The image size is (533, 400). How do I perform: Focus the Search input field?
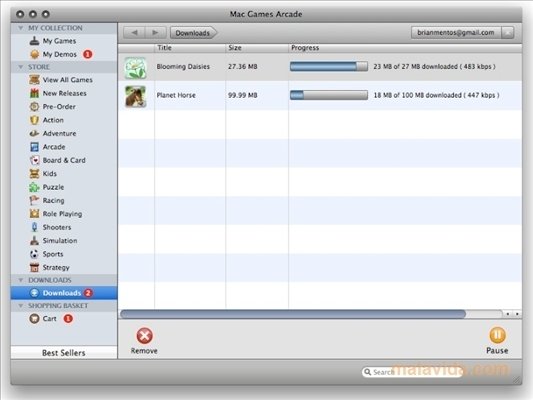click(x=413, y=372)
